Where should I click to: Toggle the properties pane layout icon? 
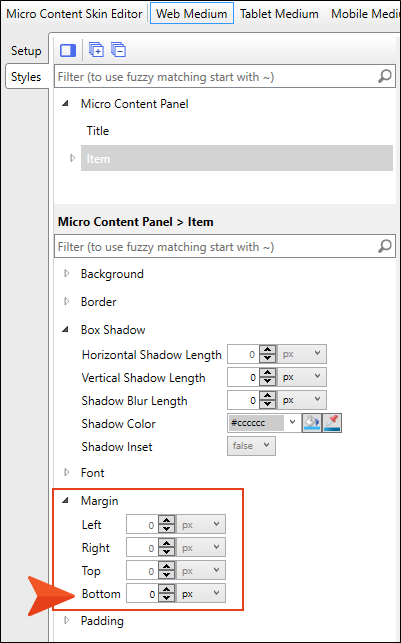tap(68, 50)
